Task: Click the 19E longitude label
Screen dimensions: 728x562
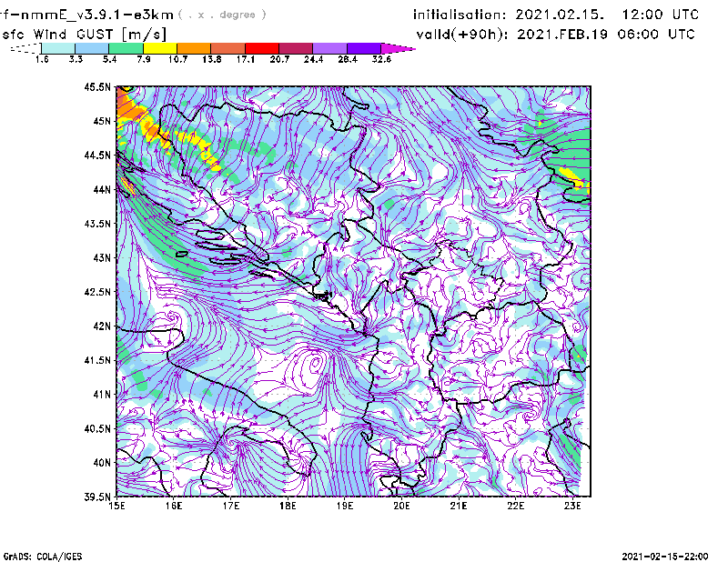Action: (x=345, y=506)
